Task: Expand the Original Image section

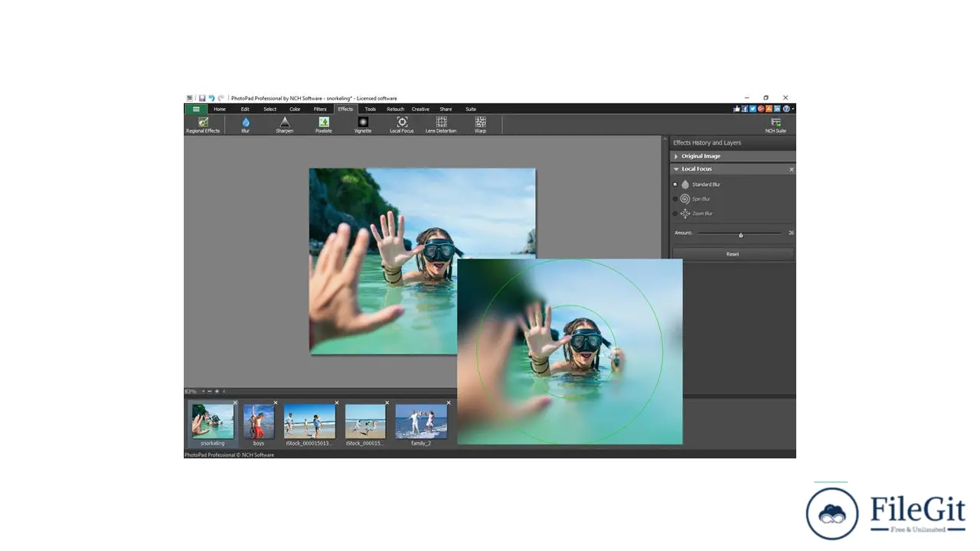Action: tap(676, 156)
